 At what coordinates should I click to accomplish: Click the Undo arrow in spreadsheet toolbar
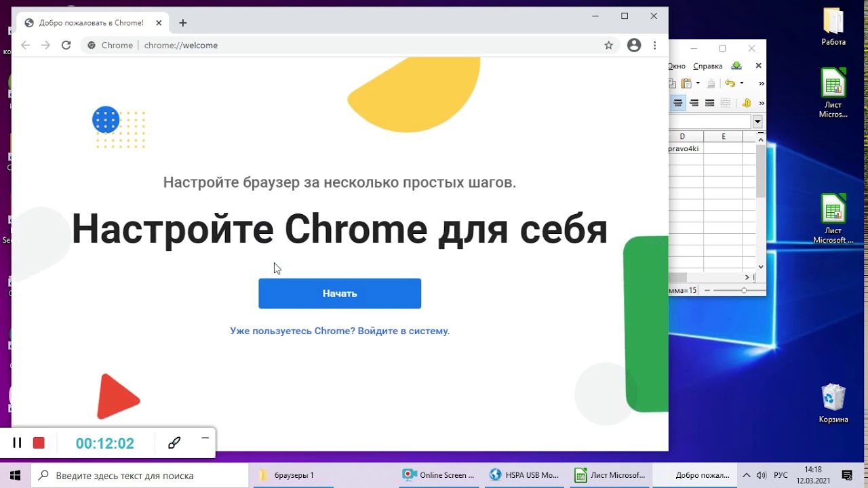tap(730, 83)
